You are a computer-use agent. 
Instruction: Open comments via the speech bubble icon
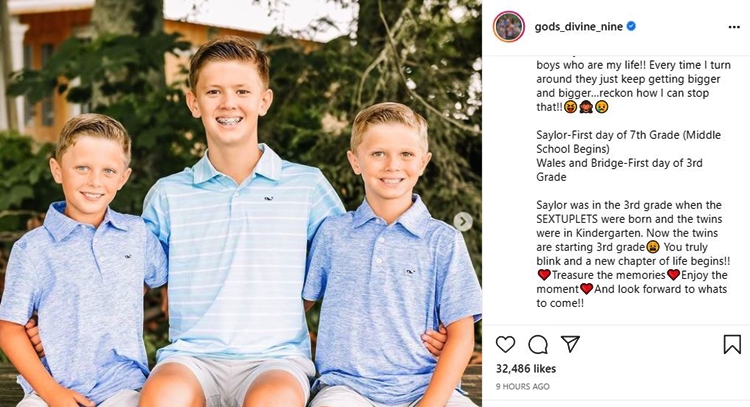(538, 344)
